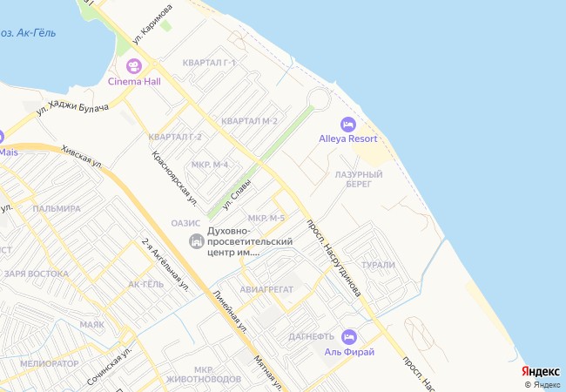
Task: Open the Аль Фирай hotel marker
Action: pyautogui.click(x=348, y=337)
